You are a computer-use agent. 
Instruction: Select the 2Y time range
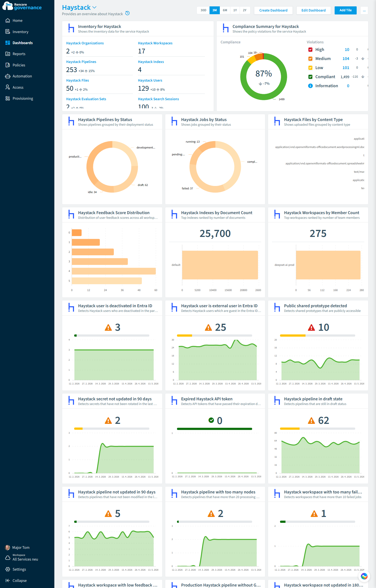pyautogui.click(x=245, y=10)
